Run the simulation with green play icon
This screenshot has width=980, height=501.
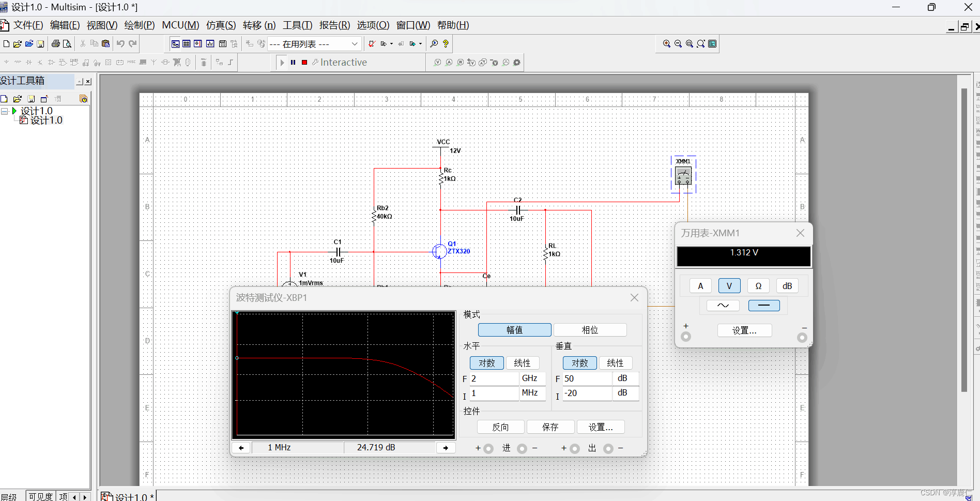[x=282, y=62]
